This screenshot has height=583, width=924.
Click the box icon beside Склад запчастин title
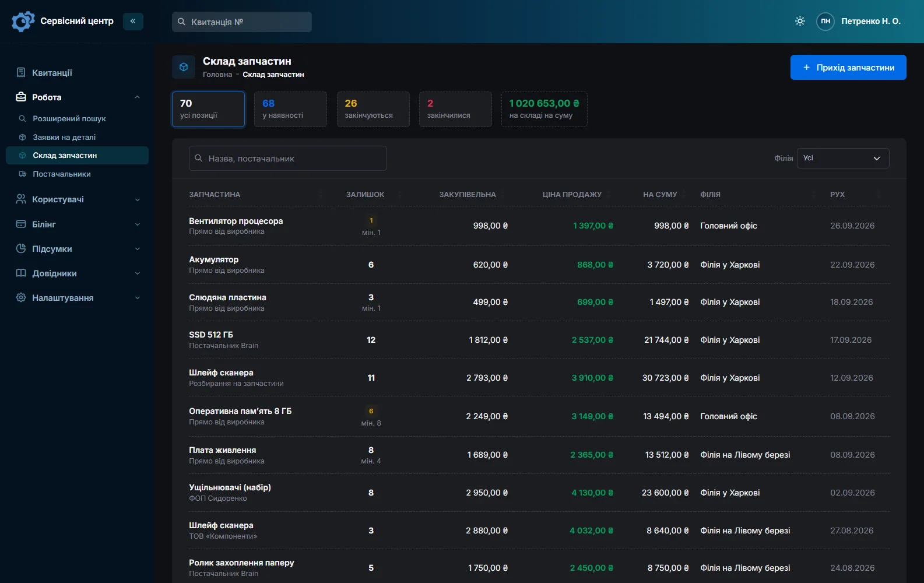coord(184,67)
